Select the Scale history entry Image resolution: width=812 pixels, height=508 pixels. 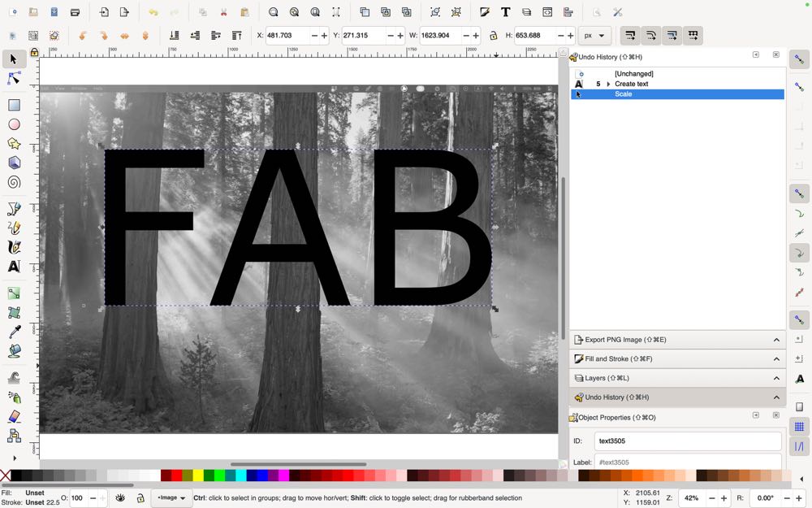677,93
